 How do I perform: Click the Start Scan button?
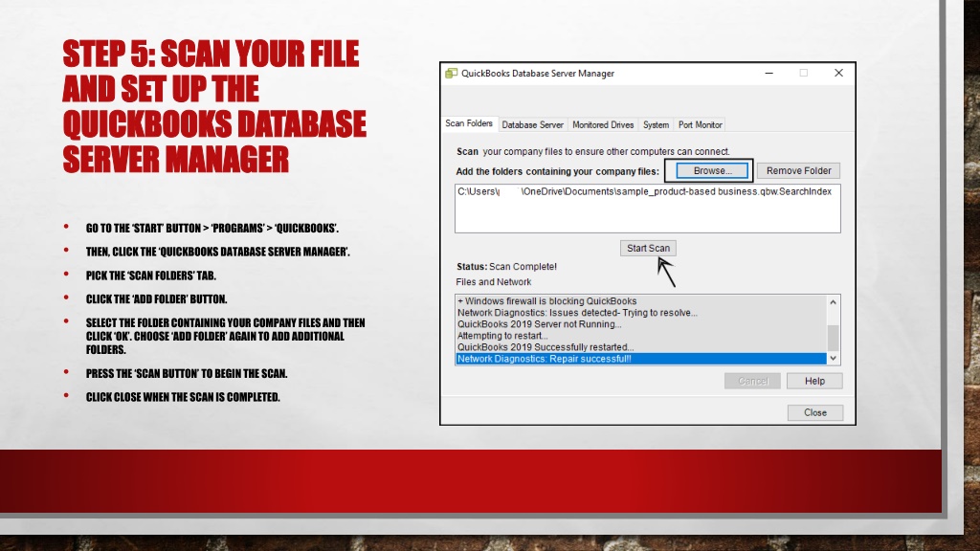click(x=648, y=248)
